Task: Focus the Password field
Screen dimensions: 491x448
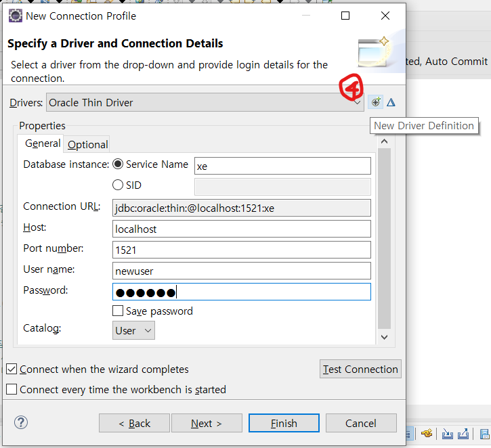Action: pyautogui.click(x=241, y=292)
